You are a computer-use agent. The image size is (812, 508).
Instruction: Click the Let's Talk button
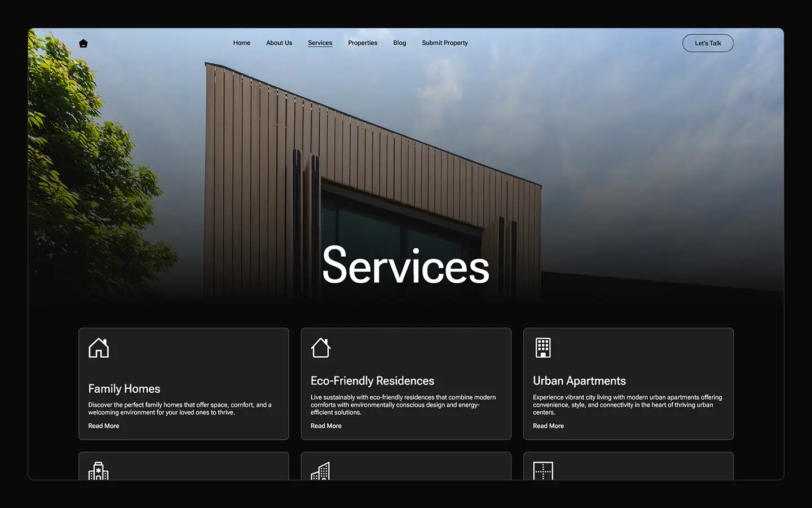(x=708, y=43)
